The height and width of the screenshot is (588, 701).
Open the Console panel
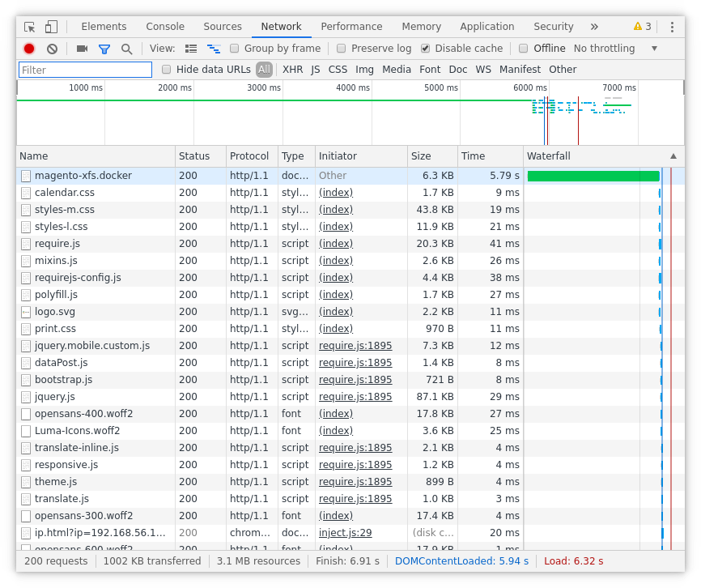tap(165, 27)
